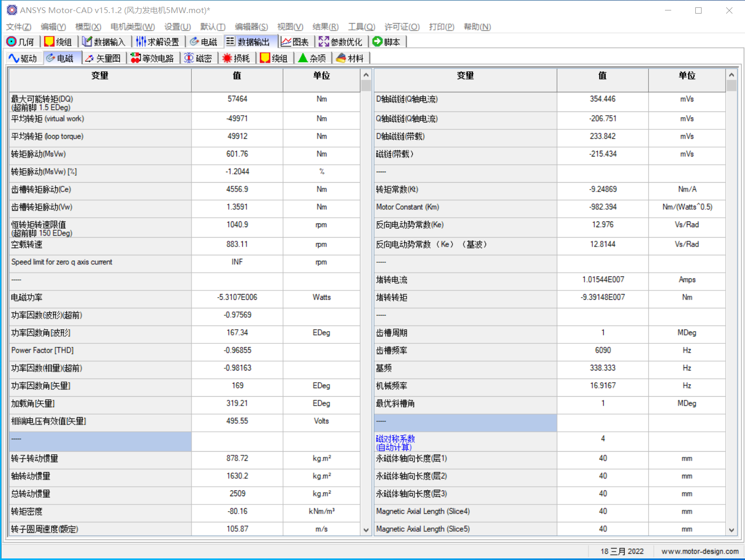Select the 数据输出 output data tab icon
The width and height of the screenshot is (745, 560).
click(231, 41)
